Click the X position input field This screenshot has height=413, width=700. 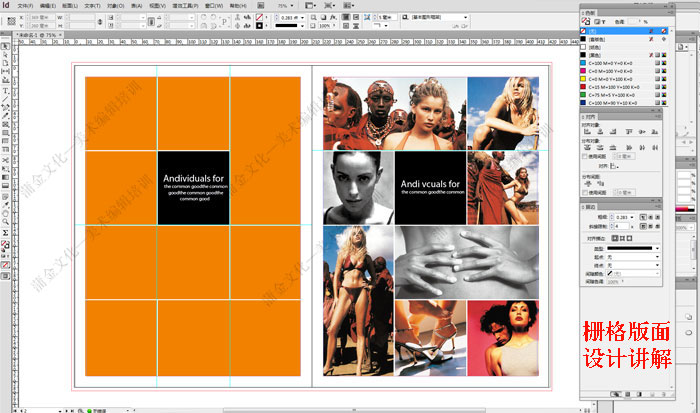point(42,17)
